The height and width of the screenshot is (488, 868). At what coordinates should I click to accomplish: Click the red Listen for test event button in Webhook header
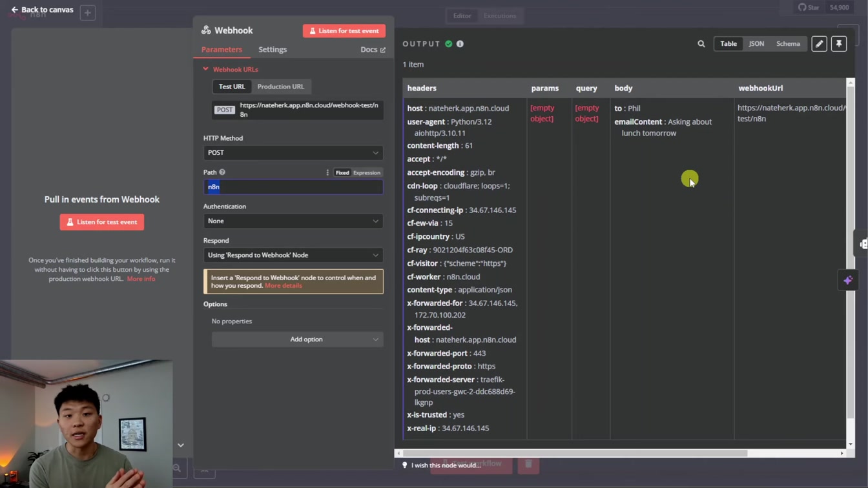pyautogui.click(x=344, y=31)
